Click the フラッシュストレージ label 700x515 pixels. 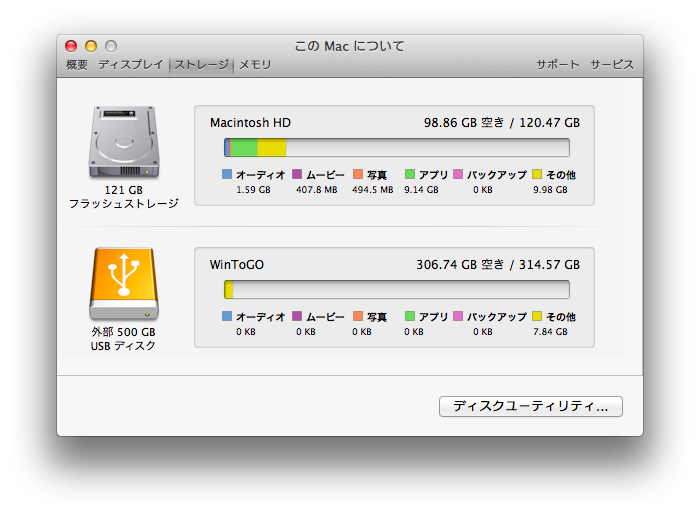124,204
